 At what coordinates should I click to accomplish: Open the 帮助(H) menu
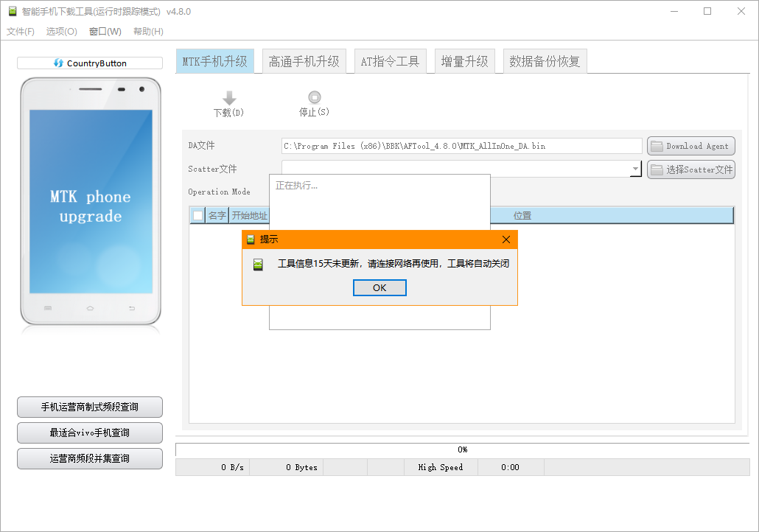click(x=148, y=32)
